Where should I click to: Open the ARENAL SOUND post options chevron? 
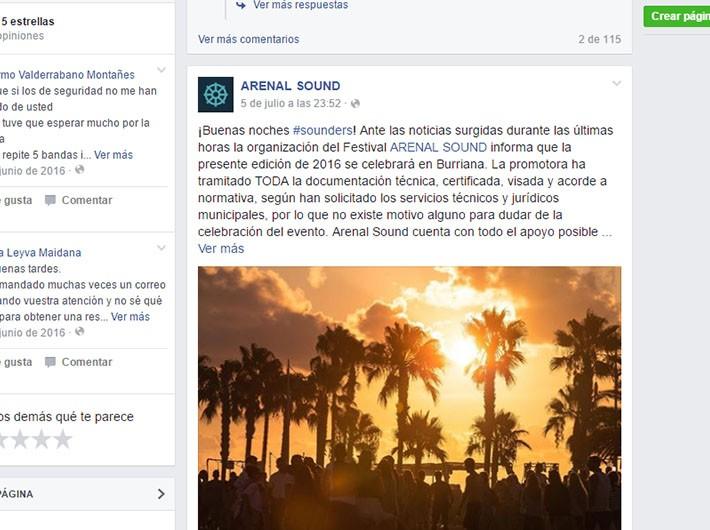click(x=616, y=83)
